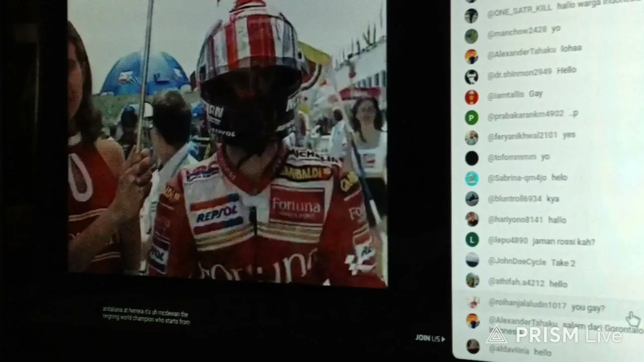The image size is (644, 362).
Task: Click the 'lohaa' message text
Action: [571, 48]
